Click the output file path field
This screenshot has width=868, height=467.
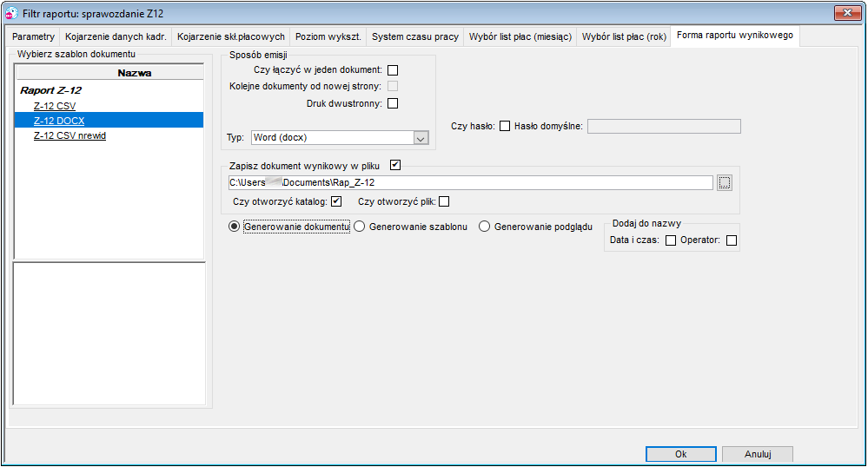tap(471, 182)
